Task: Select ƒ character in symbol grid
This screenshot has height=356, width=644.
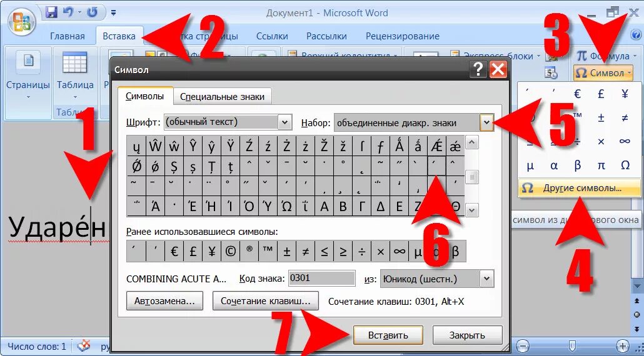Action: [380, 146]
